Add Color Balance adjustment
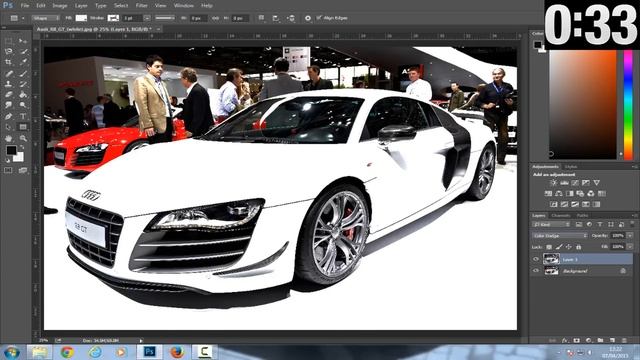Screen dimensions: 640x360 pyautogui.click(x=559, y=193)
